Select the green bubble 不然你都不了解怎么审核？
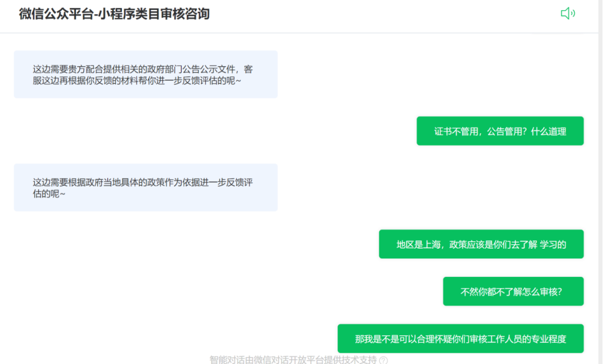603x364 pixels. pyautogui.click(x=513, y=291)
